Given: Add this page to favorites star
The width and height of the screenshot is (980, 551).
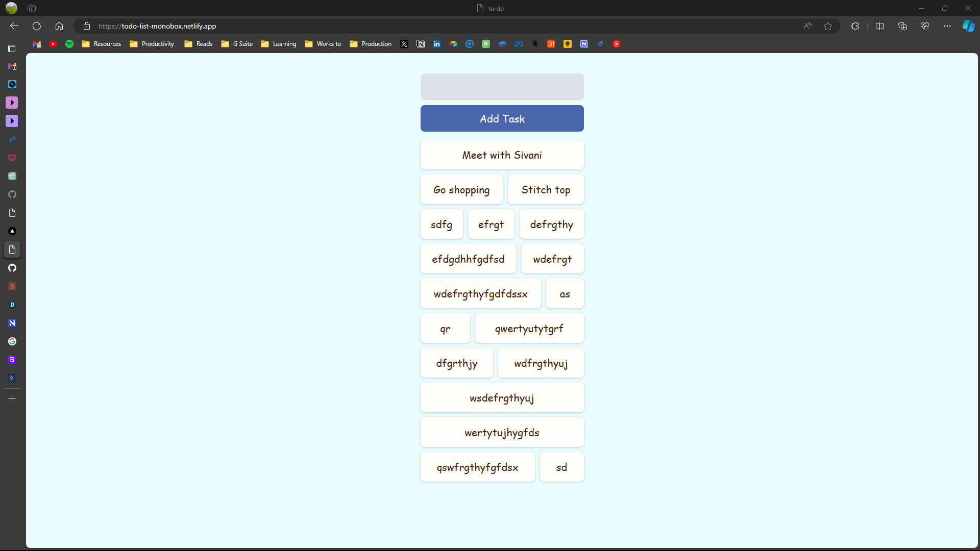Looking at the screenshot, I should coord(828,26).
